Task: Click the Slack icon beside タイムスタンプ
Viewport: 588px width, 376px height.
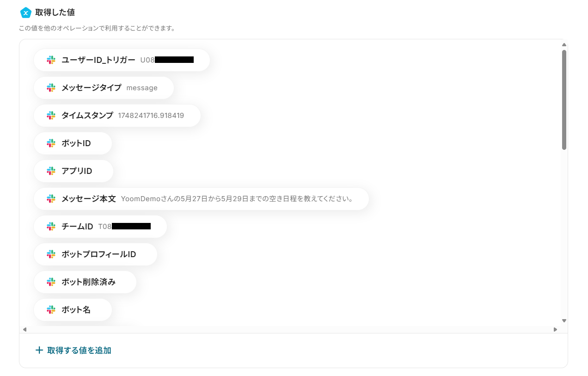Action: pyautogui.click(x=51, y=116)
